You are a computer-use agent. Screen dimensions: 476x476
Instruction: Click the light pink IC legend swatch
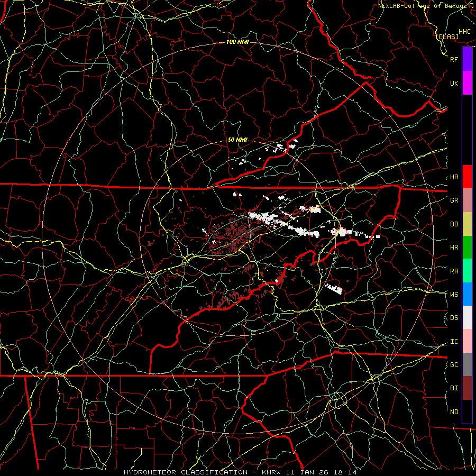click(x=467, y=341)
